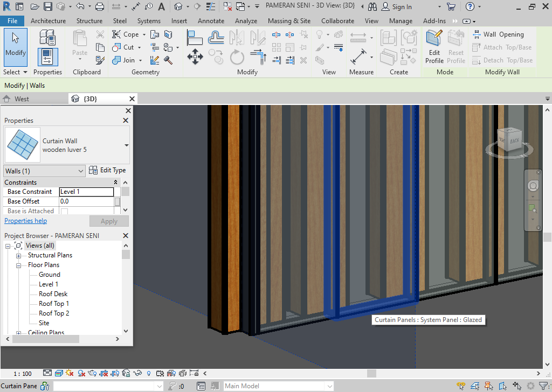Expand the Structural Plans node
This screenshot has width=552, height=392.
point(19,255)
